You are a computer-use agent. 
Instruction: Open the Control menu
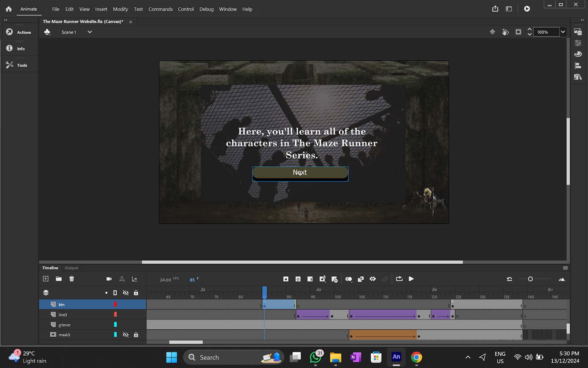click(186, 9)
